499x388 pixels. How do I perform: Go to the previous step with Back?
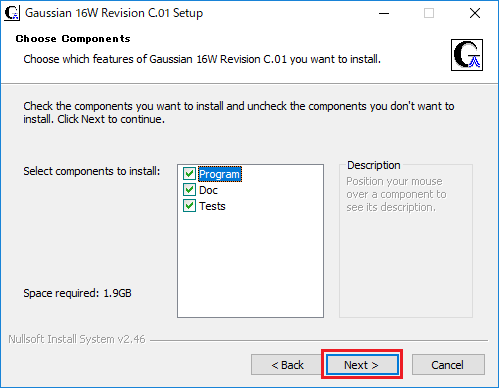[287, 365]
